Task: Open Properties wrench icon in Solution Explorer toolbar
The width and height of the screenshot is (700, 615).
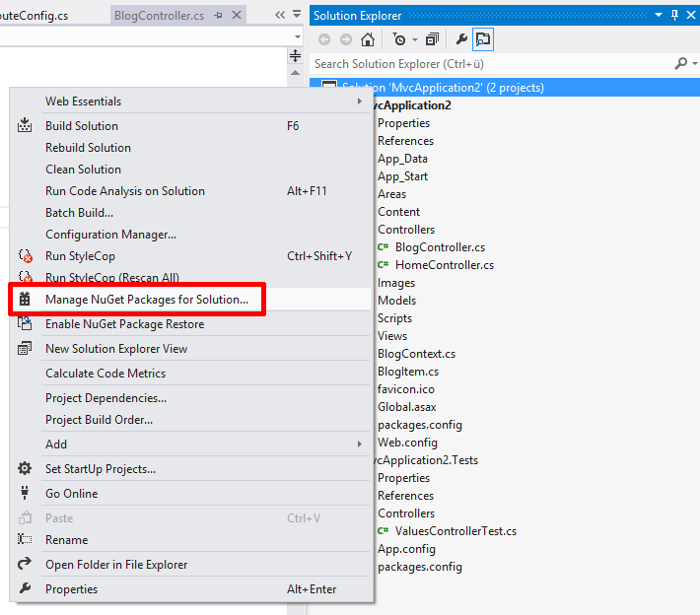Action: (x=461, y=39)
